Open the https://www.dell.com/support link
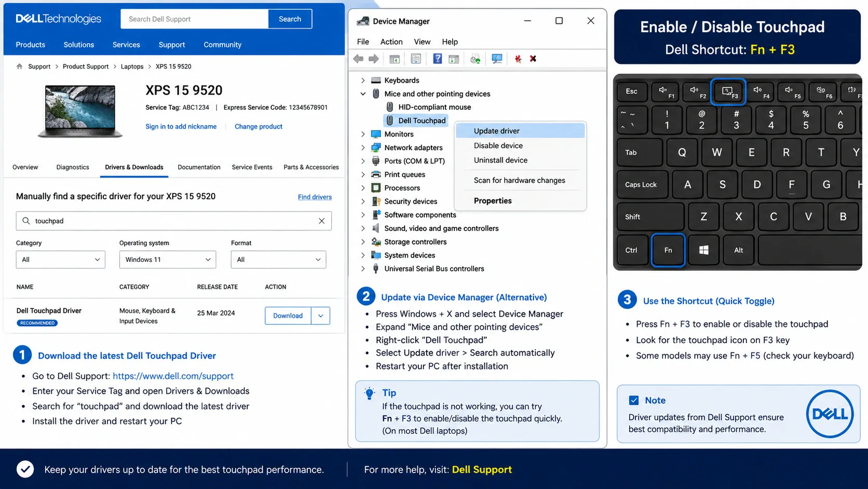This screenshot has width=868, height=489. (173, 376)
